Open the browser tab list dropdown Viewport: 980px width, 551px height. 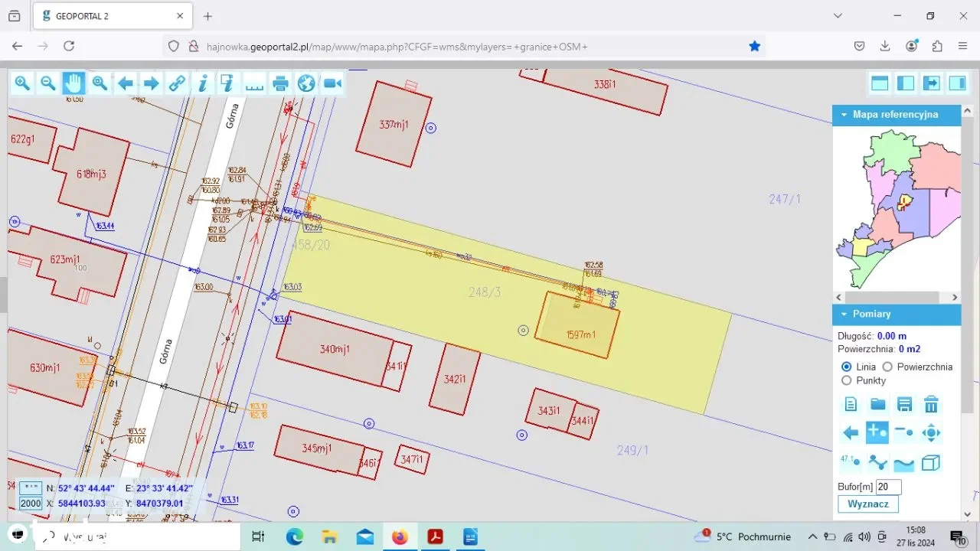(838, 16)
